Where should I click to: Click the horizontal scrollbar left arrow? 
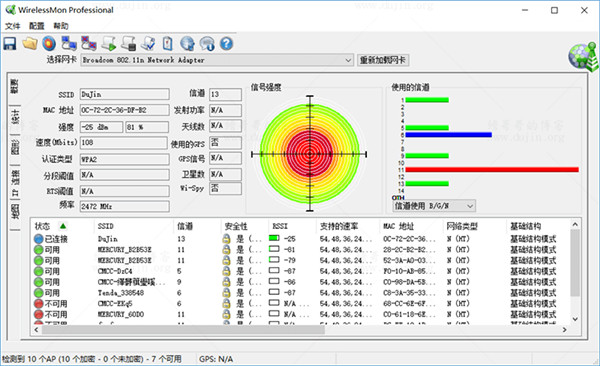tap(36, 330)
